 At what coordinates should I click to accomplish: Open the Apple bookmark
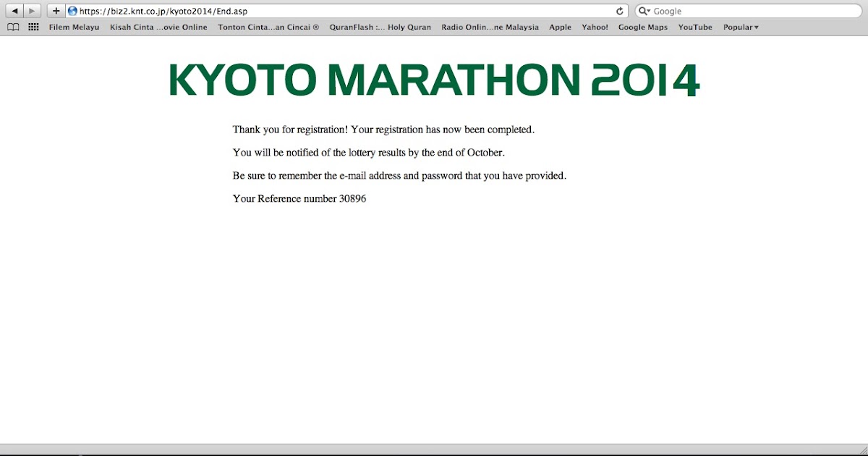[x=560, y=28]
